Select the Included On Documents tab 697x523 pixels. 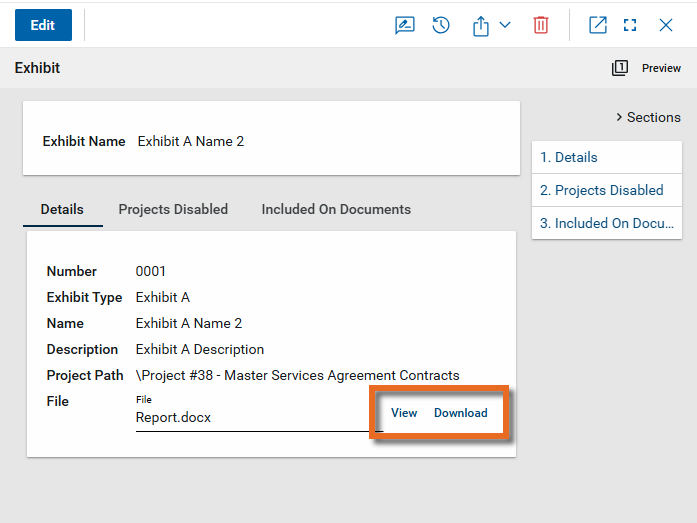coord(336,209)
